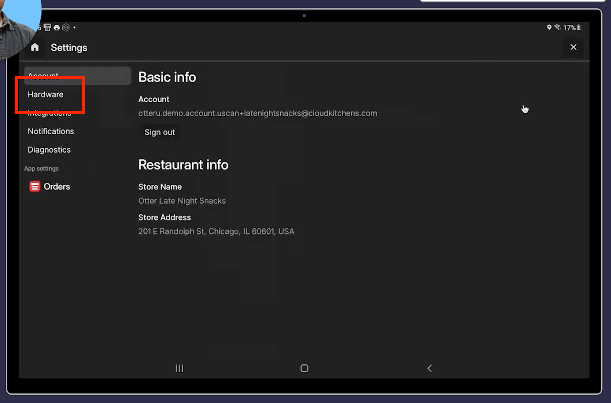Viewport: 611px width, 403px height.
Task: Click the Restaurant info heading
Action: [x=183, y=165]
